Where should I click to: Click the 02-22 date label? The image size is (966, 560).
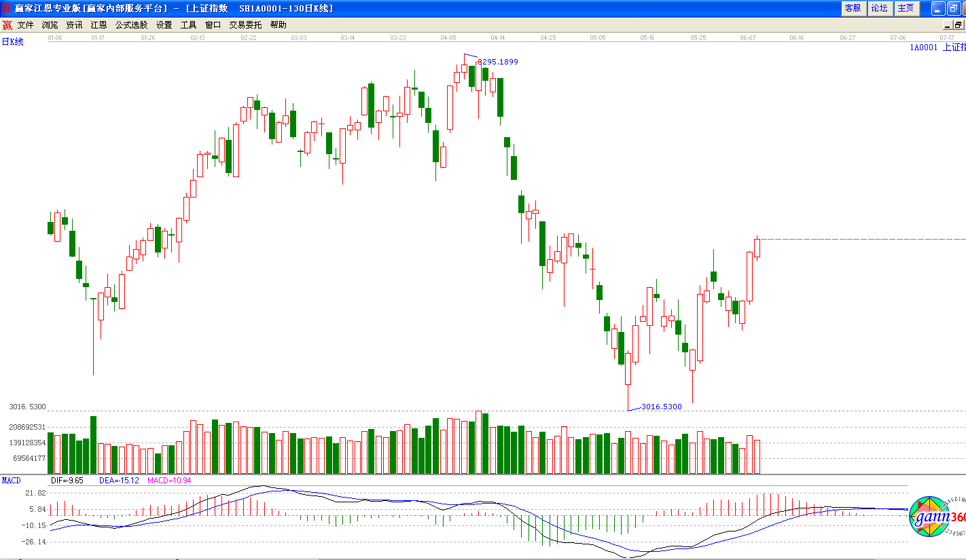point(249,38)
